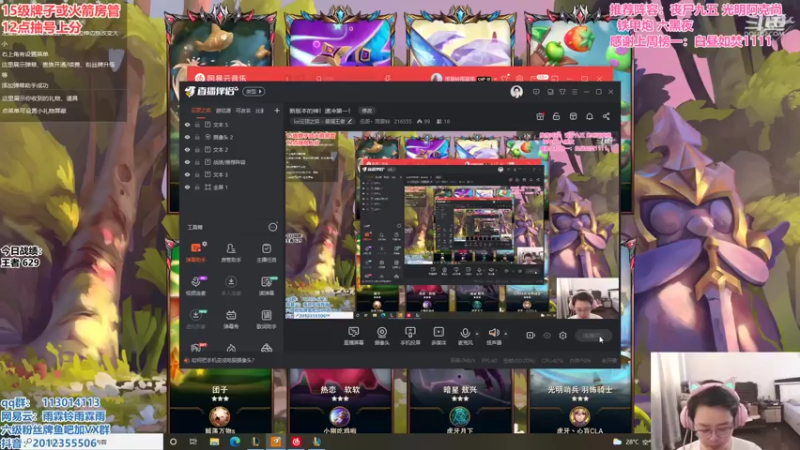Select the 战绩/推荐阵容 source row

230,162
